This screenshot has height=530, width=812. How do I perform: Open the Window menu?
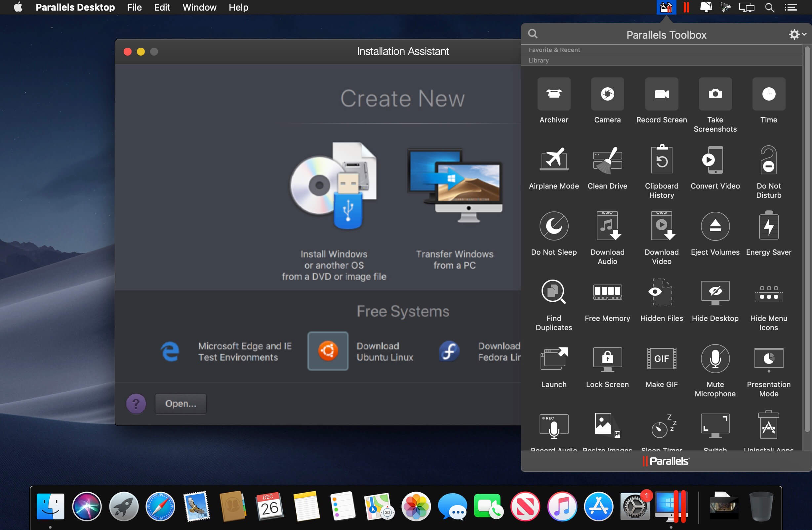click(x=199, y=7)
